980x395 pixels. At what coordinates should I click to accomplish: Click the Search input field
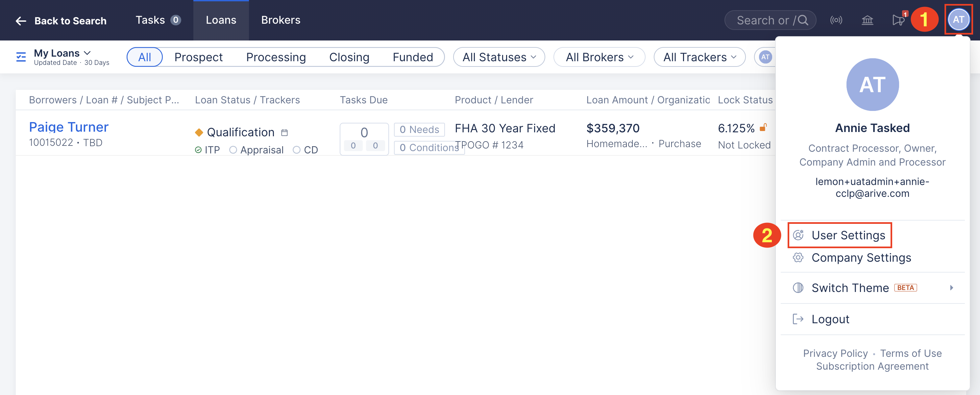(765, 20)
